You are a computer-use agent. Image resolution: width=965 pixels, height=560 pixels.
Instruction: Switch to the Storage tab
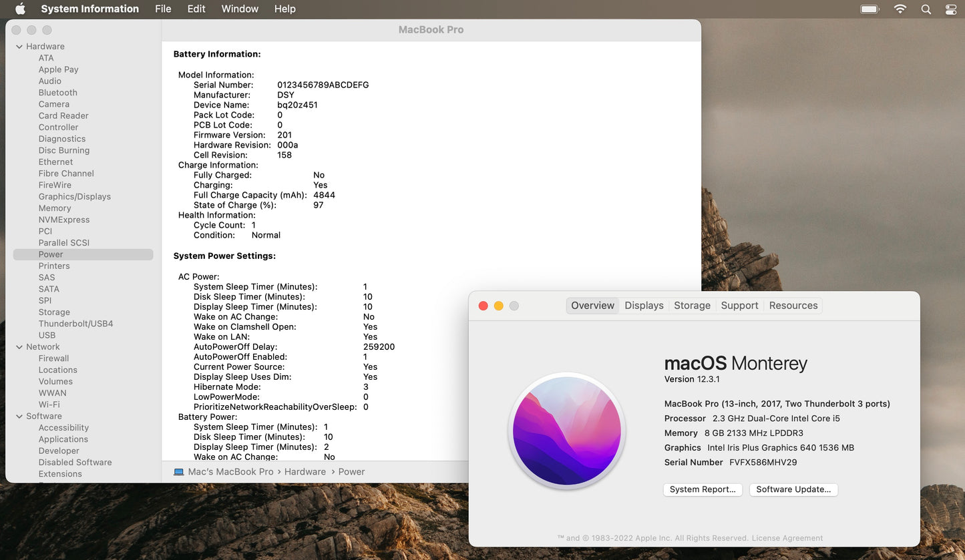[692, 306]
